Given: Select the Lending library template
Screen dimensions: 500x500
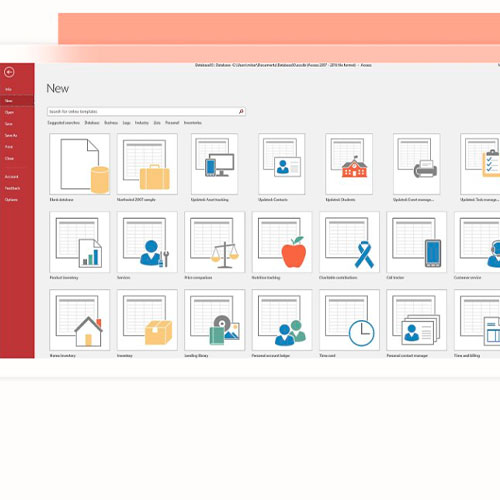Looking at the screenshot, I should coord(214,320).
